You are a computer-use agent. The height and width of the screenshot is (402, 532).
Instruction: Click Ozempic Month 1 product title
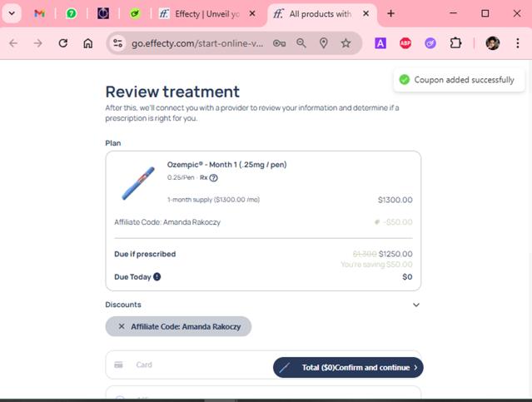point(226,165)
